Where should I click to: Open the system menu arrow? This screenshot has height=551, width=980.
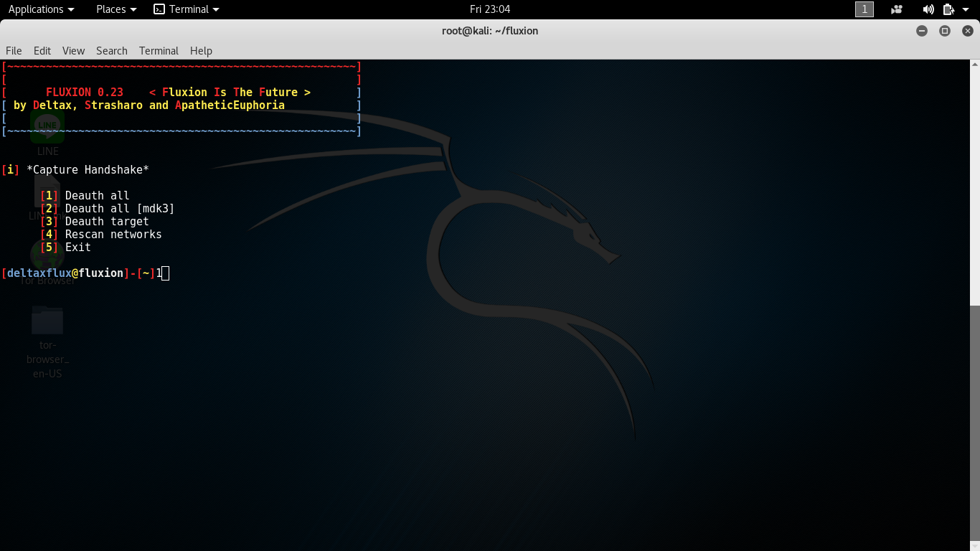click(966, 9)
